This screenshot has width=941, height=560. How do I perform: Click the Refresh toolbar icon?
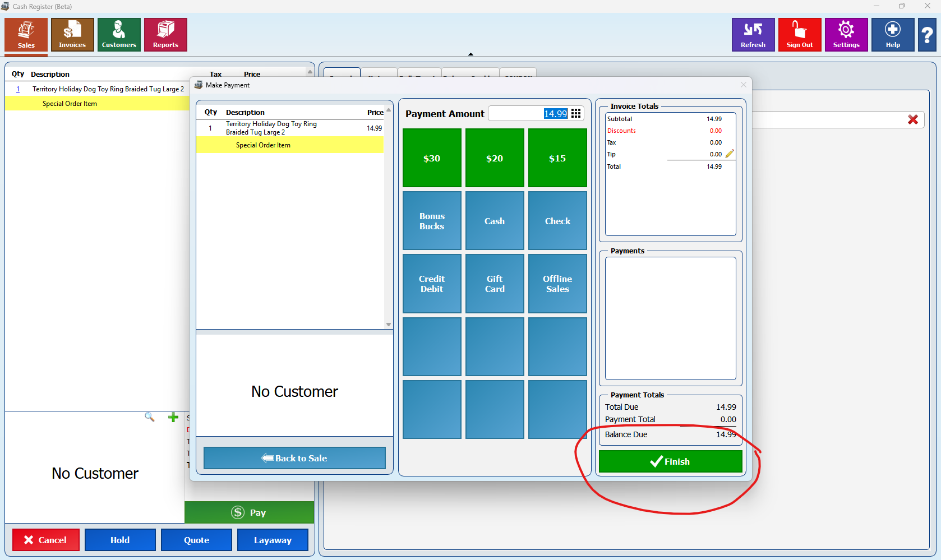click(x=753, y=35)
